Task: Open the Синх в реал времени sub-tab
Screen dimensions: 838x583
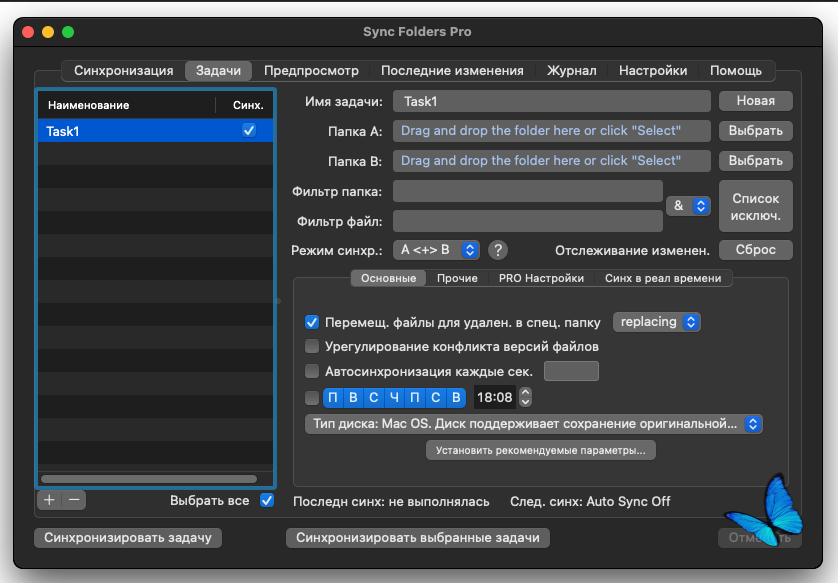Action: pos(663,278)
